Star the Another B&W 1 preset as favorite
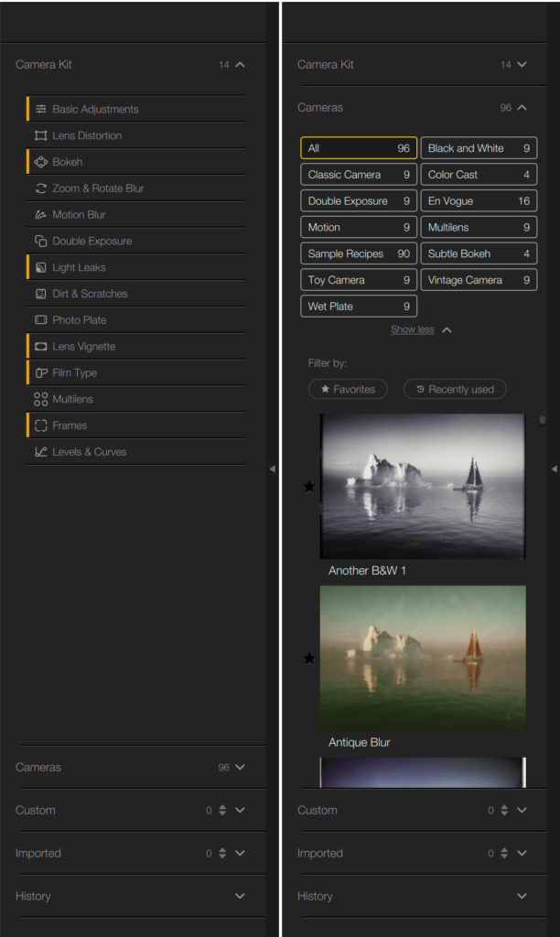Image resolution: width=560 pixels, height=937 pixels. point(309,486)
